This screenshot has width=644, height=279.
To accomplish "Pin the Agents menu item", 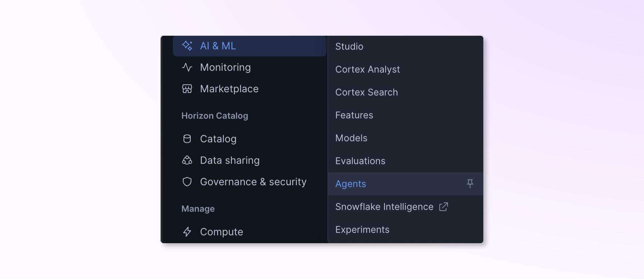I will click(470, 183).
